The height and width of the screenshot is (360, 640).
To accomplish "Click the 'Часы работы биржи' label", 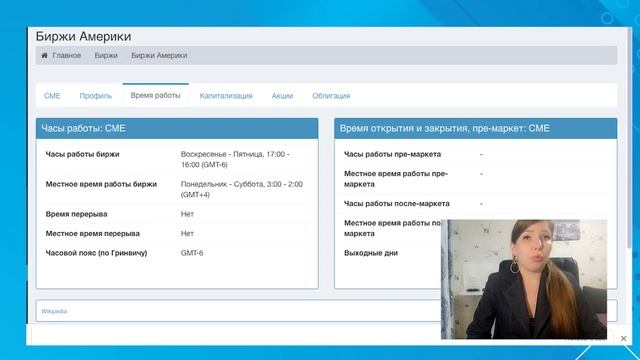I will click(x=82, y=154).
